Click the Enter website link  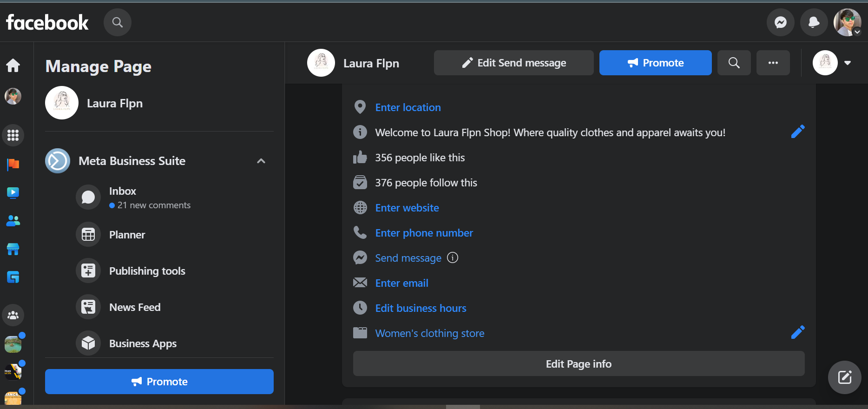click(407, 208)
